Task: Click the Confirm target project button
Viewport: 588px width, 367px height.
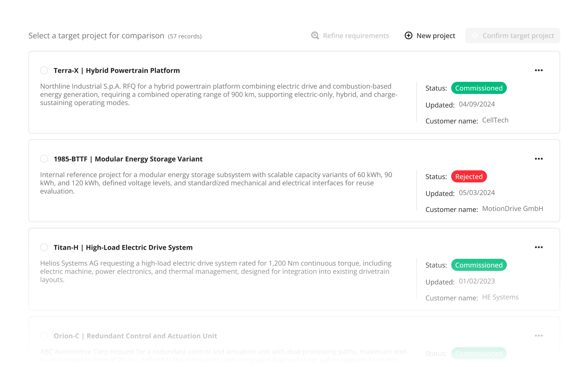Action: coord(512,35)
